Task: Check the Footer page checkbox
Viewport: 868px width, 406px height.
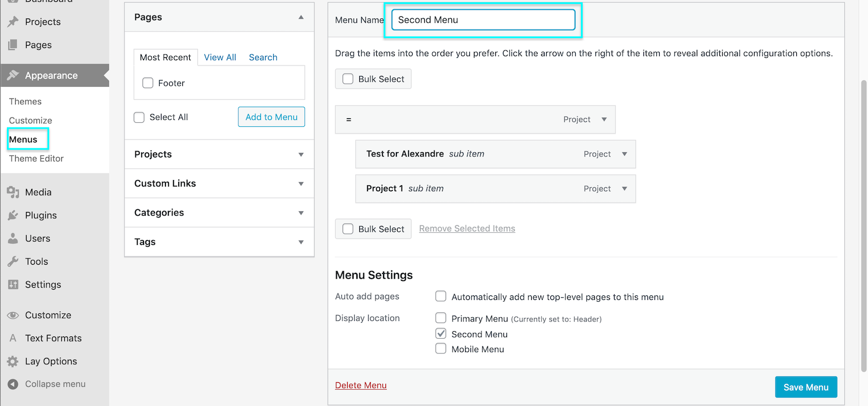Action: [148, 83]
